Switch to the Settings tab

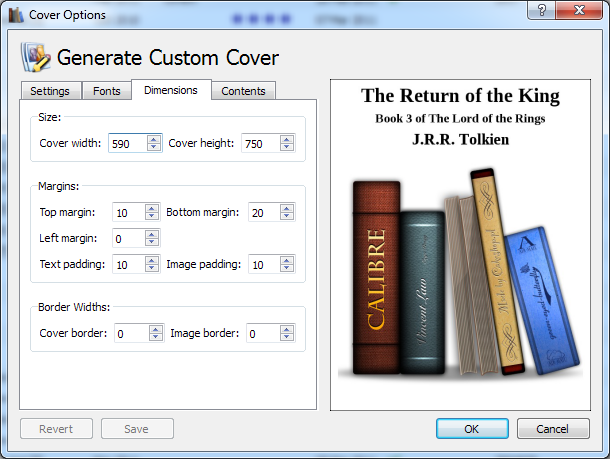point(51,91)
